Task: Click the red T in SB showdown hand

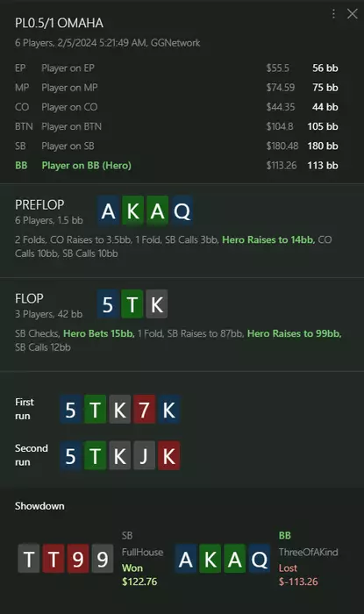Action: pyautogui.click(x=54, y=559)
